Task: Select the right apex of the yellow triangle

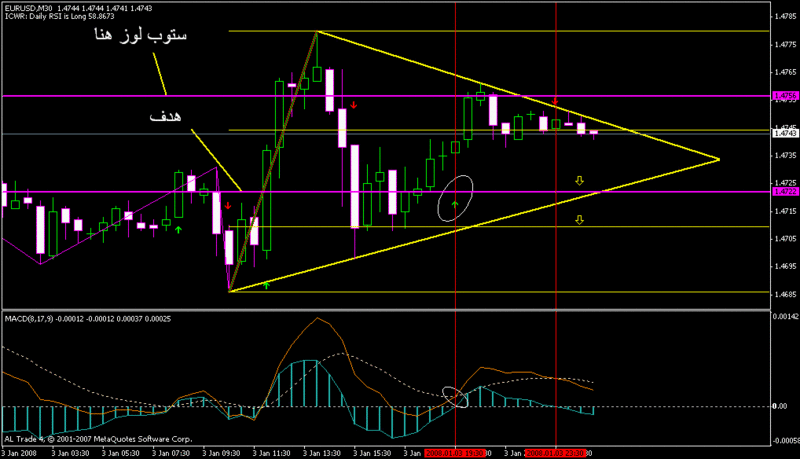Action: click(x=719, y=160)
